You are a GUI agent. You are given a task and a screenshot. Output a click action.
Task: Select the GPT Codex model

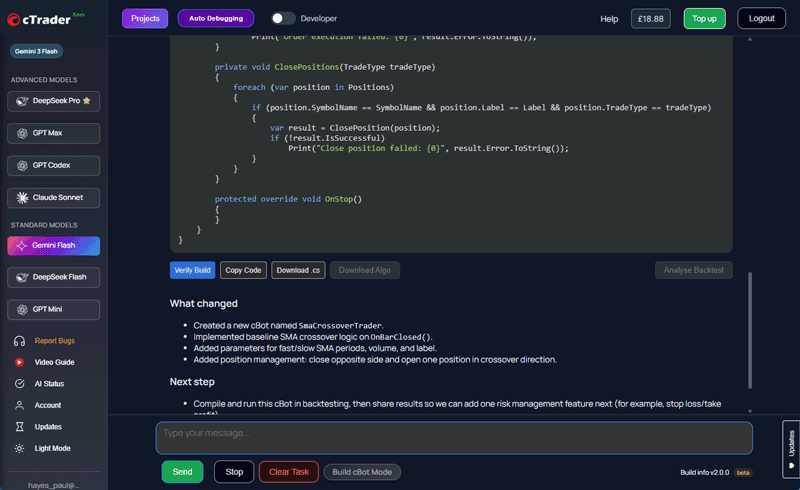[54, 165]
